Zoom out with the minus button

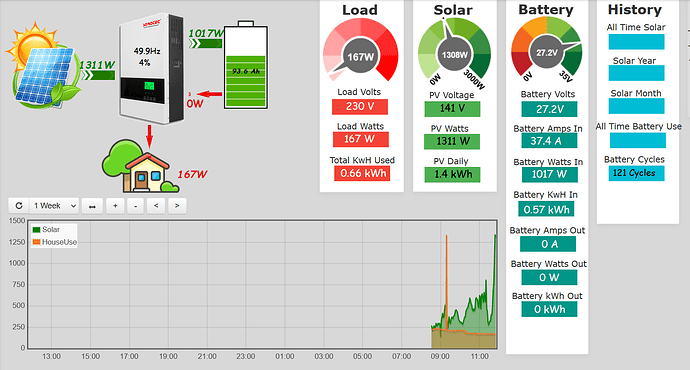tap(136, 206)
